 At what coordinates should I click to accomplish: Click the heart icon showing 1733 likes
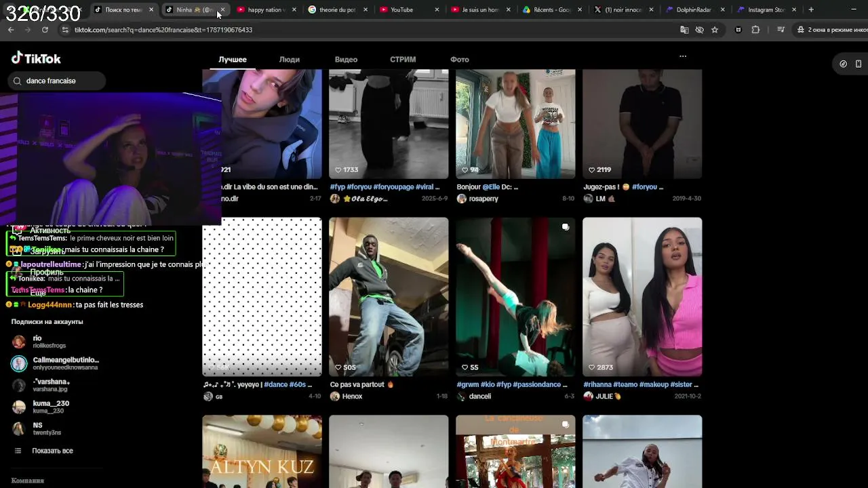338,170
